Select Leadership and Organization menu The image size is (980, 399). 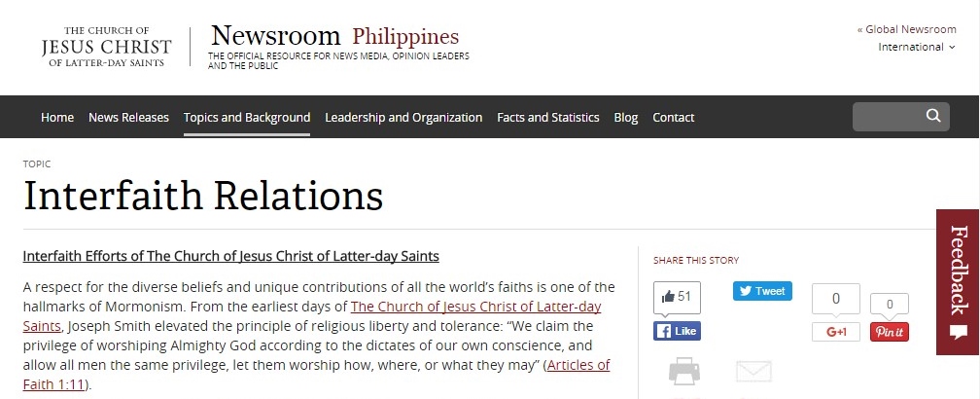click(403, 118)
